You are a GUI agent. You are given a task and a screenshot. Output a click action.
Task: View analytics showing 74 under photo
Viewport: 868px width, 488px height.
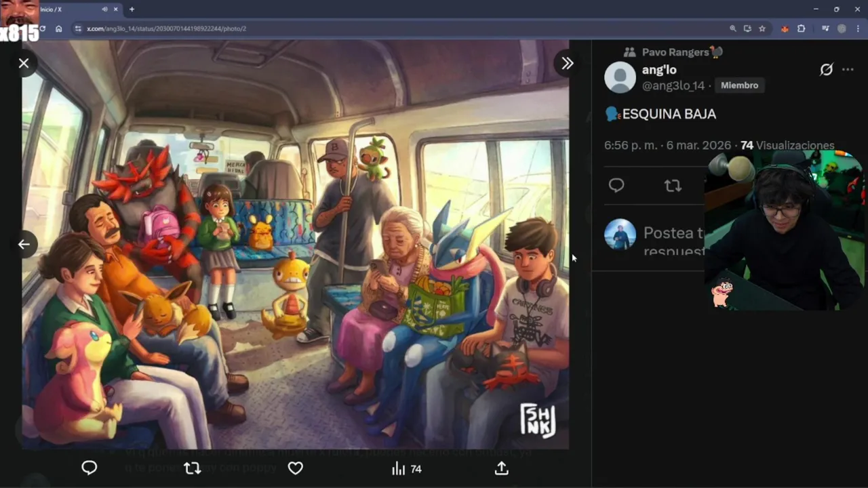point(407,468)
